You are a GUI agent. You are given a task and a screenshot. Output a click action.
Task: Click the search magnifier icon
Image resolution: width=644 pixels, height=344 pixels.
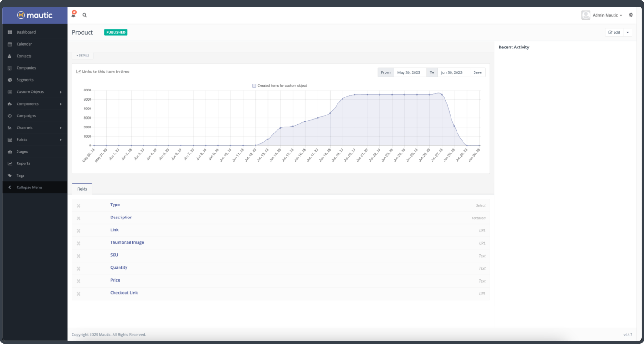(84, 15)
